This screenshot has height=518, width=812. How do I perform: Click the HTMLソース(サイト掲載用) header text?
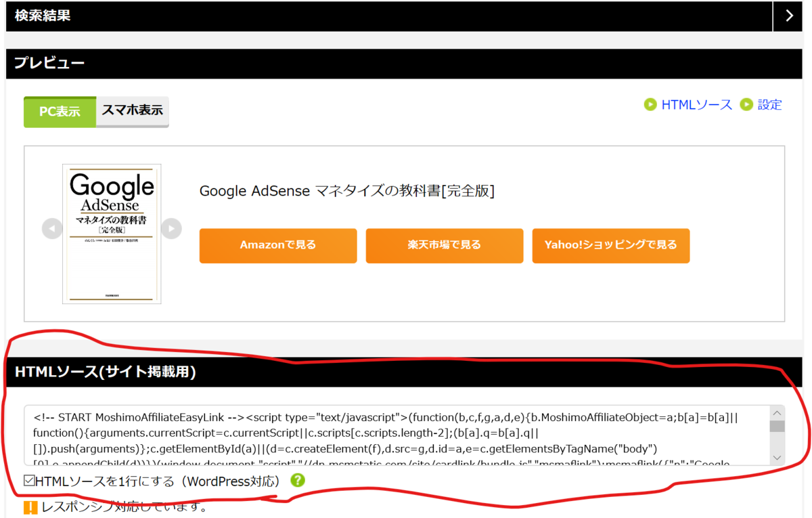pos(105,372)
